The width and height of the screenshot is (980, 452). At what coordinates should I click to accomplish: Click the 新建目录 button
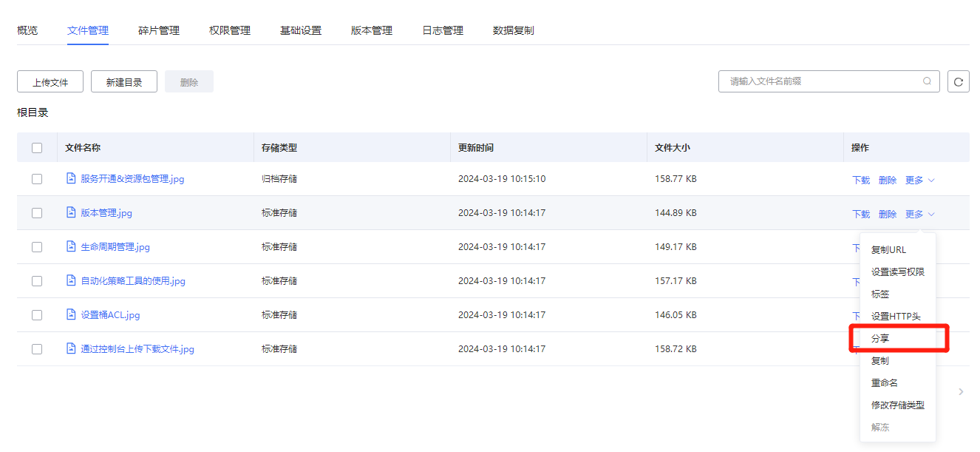click(124, 82)
